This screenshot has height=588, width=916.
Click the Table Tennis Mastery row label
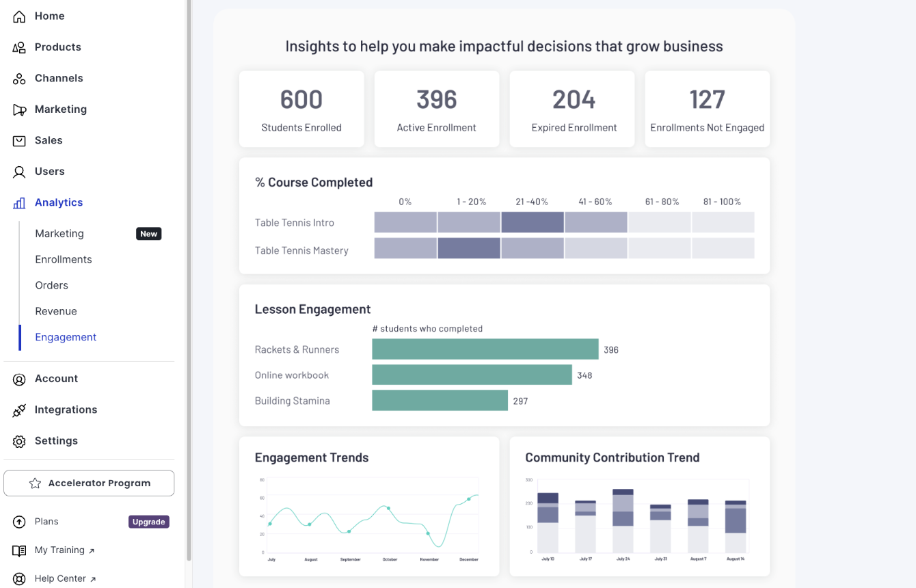(x=301, y=250)
